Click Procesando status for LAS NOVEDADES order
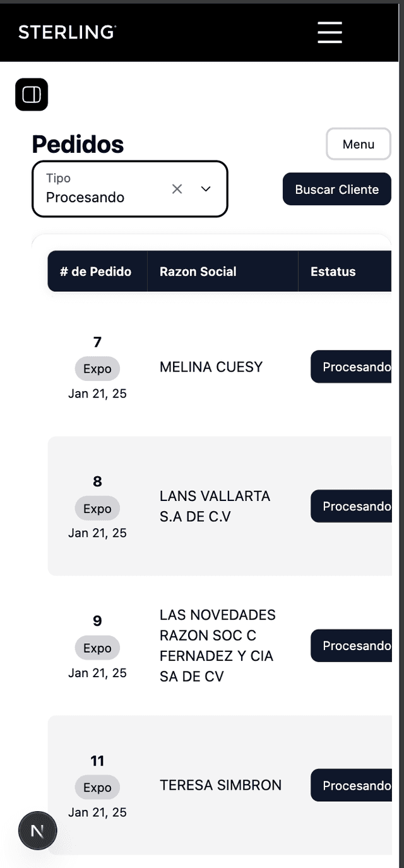The image size is (404, 868). (x=353, y=646)
